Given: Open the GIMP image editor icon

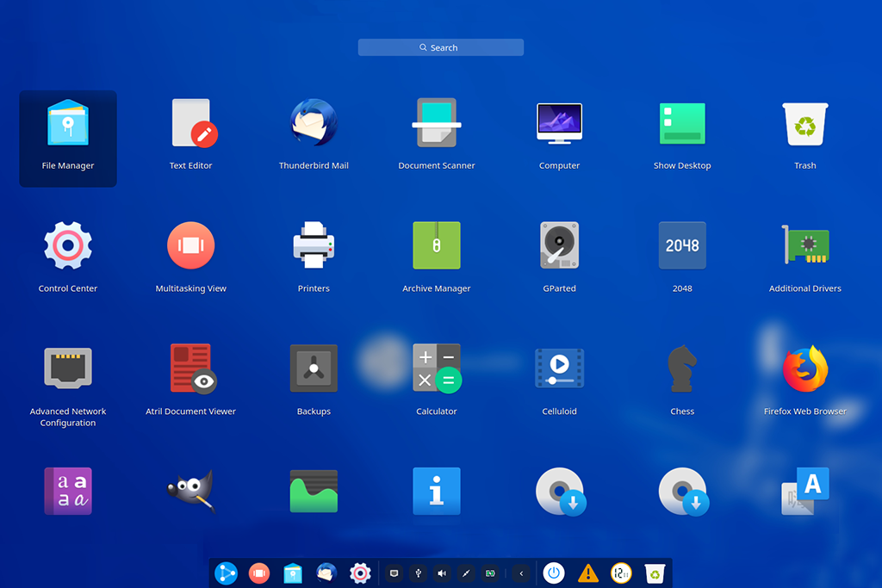Looking at the screenshot, I should (x=190, y=491).
